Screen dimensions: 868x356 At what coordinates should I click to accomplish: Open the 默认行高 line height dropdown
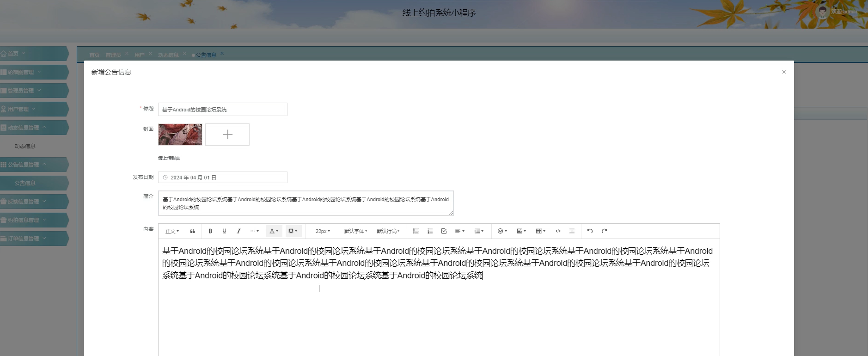(x=388, y=231)
